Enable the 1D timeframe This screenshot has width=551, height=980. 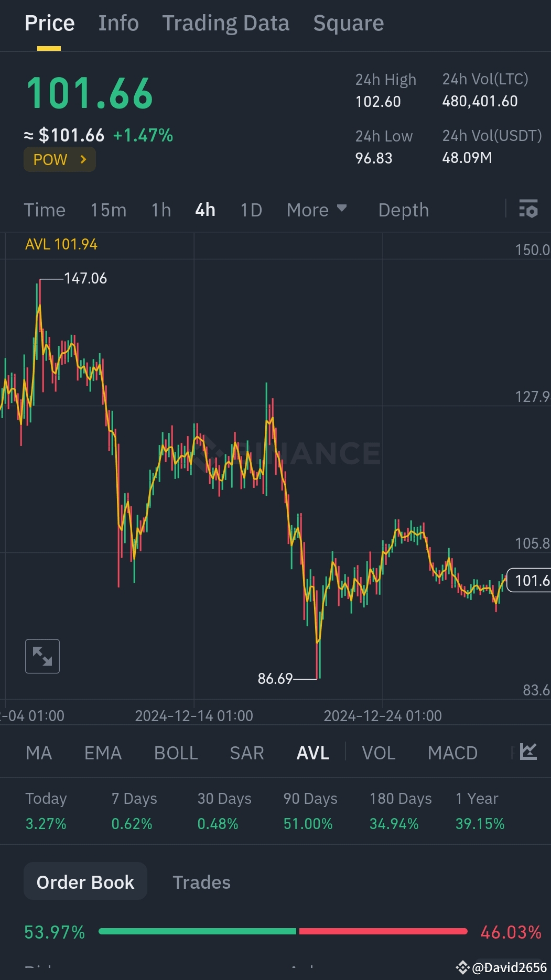pyautogui.click(x=250, y=210)
